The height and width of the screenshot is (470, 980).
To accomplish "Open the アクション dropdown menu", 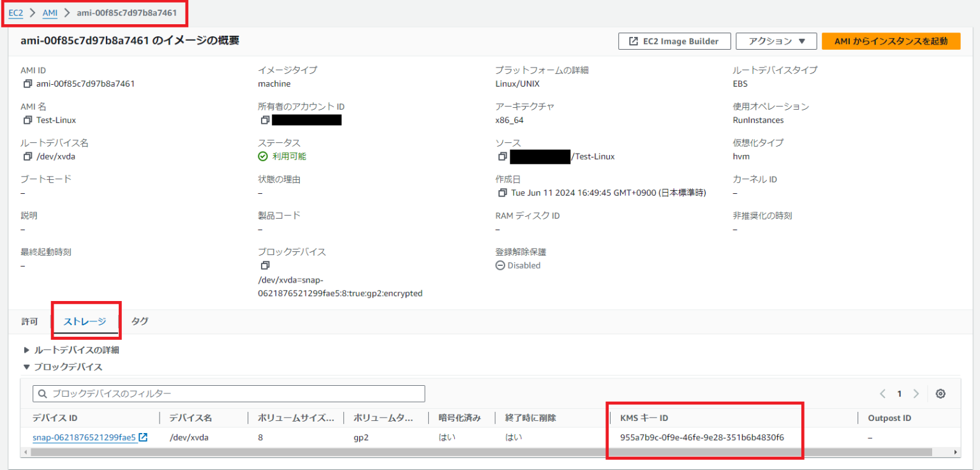I will point(776,41).
